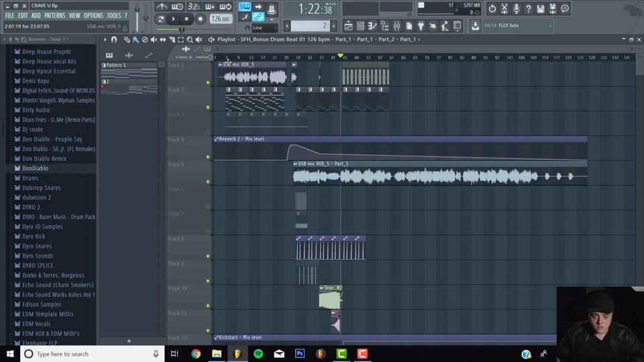This screenshot has width=644, height=362.
Task: Start playback with the play button
Action: pos(173,19)
